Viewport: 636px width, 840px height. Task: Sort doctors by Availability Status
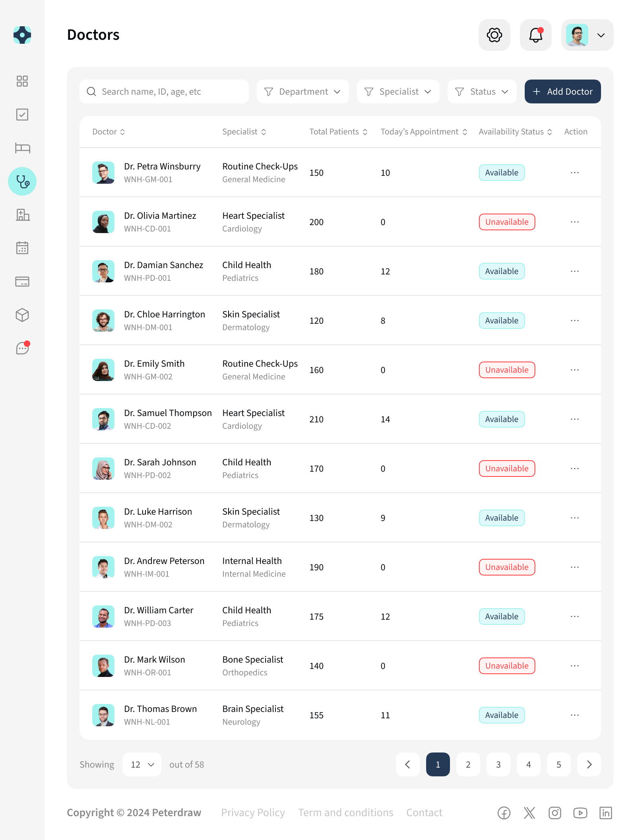515,132
